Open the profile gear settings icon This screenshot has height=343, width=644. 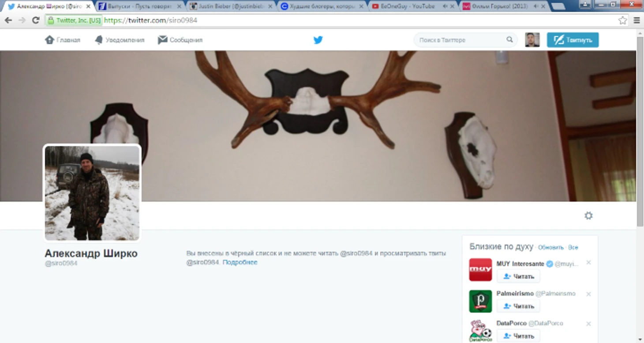click(x=588, y=215)
